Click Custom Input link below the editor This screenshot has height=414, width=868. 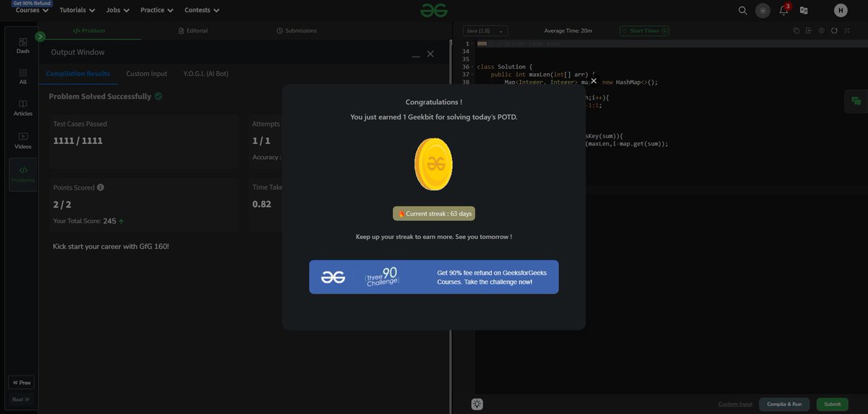735,405
